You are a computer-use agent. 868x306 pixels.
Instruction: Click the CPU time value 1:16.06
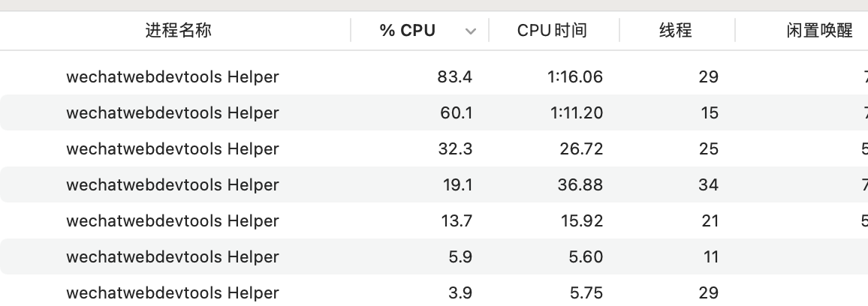[x=576, y=76]
